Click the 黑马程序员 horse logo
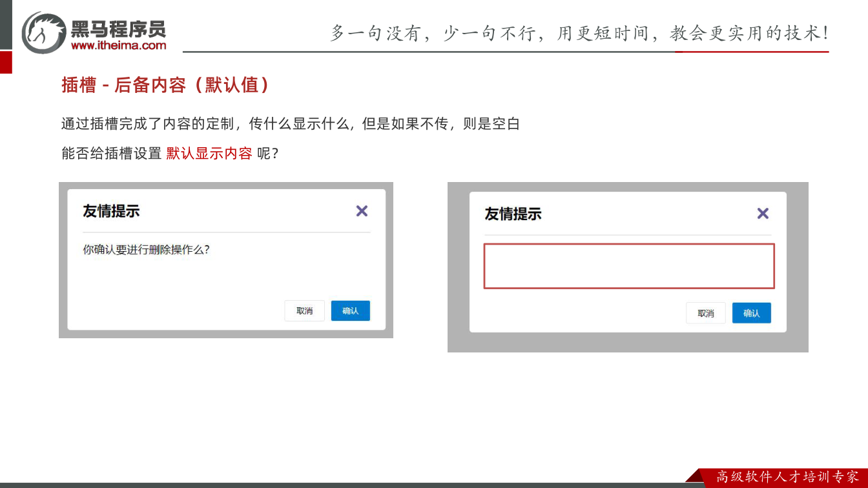868x488 pixels. pyautogui.click(x=44, y=32)
